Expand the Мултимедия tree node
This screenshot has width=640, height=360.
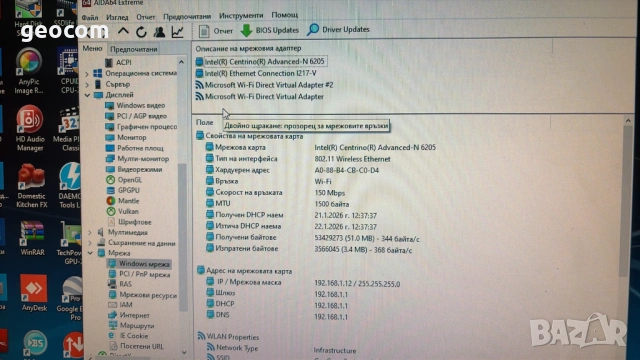pos(90,232)
